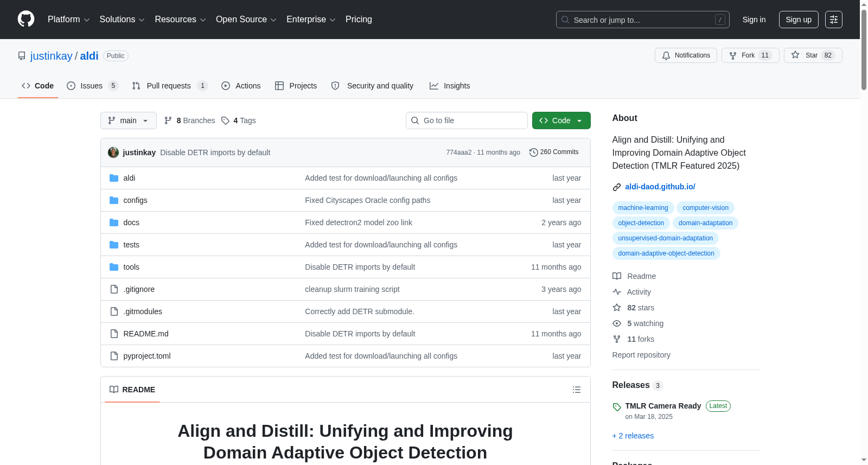Click the Sign up button
Screen dimensions: 868x465
(x=799, y=20)
